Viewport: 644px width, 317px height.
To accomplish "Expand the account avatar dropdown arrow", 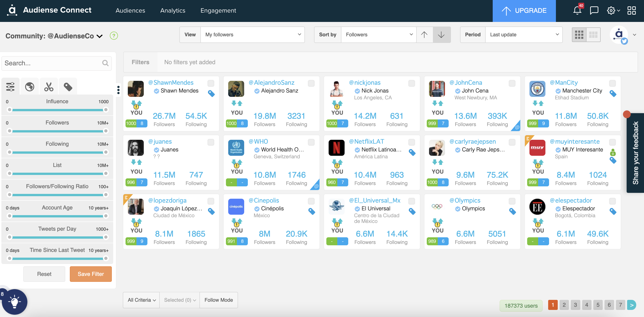I will (634, 35).
